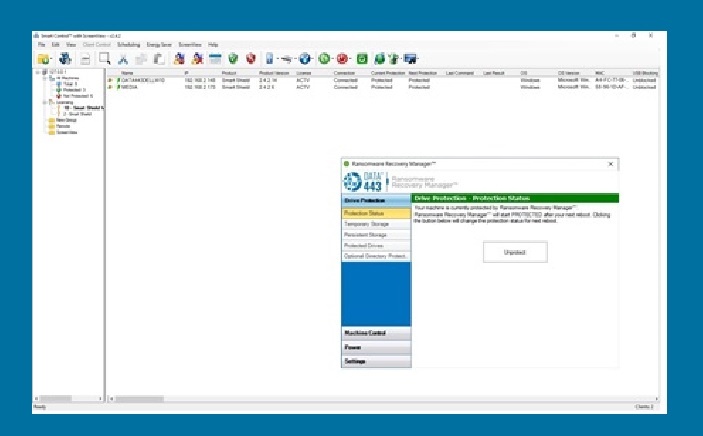Click the blue mobile device toolbar icon
This screenshot has height=436, width=703.
pos(269,59)
